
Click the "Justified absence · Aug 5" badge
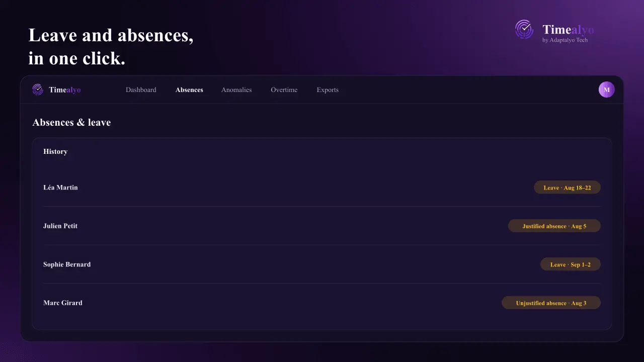[x=554, y=226]
